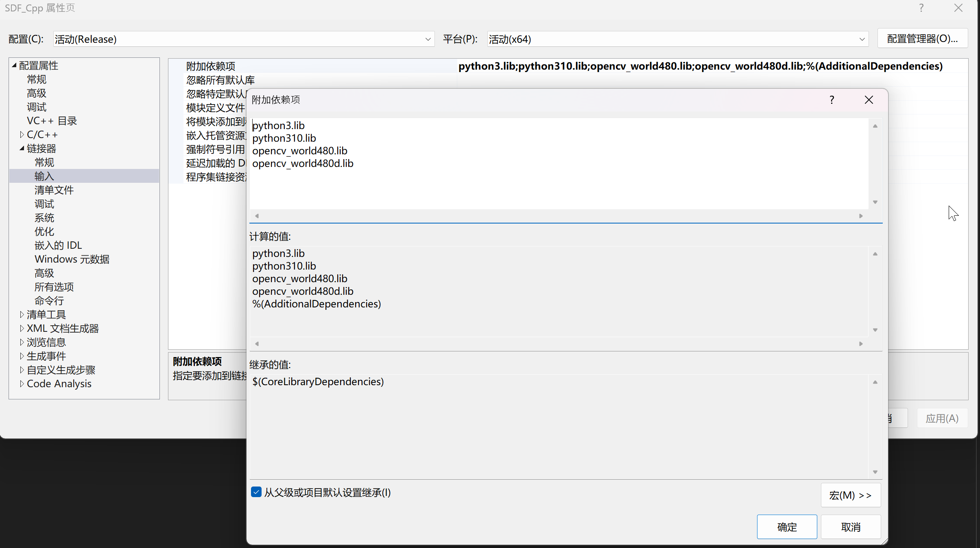Expand the 生成事件 build events node
Image resolution: width=980 pixels, height=548 pixels.
click(x=22, y=356)
